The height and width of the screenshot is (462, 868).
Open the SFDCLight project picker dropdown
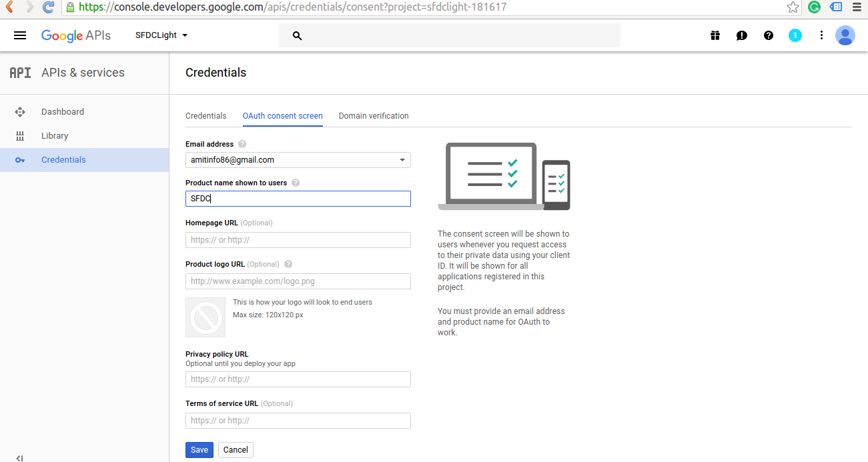pyautogui.click(x=160, y=35)
